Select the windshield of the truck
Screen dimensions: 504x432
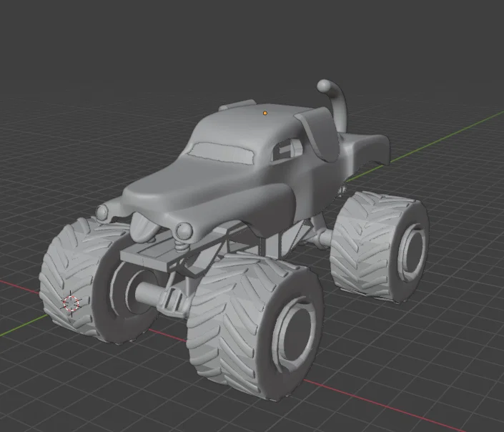pyautogui.click(x=221, y=153)
